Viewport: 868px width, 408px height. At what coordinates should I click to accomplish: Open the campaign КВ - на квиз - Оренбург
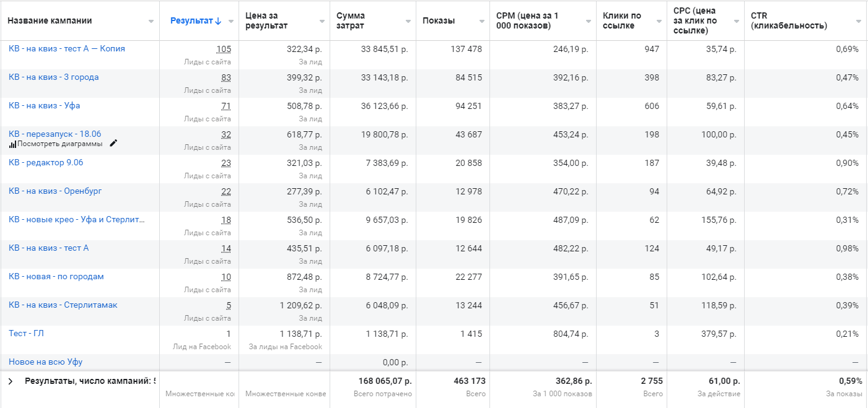pos(55,191)
